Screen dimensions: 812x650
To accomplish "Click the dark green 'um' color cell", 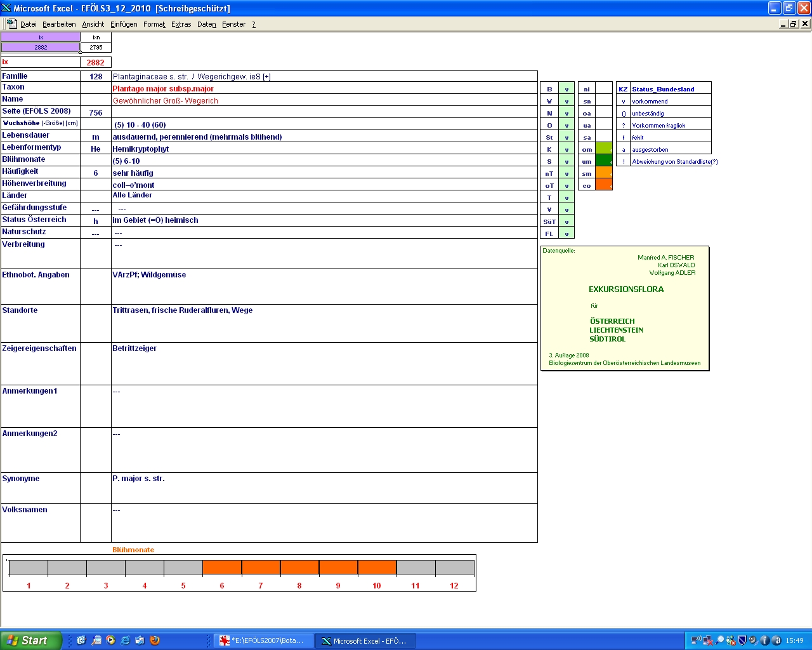I will (604, 161).
